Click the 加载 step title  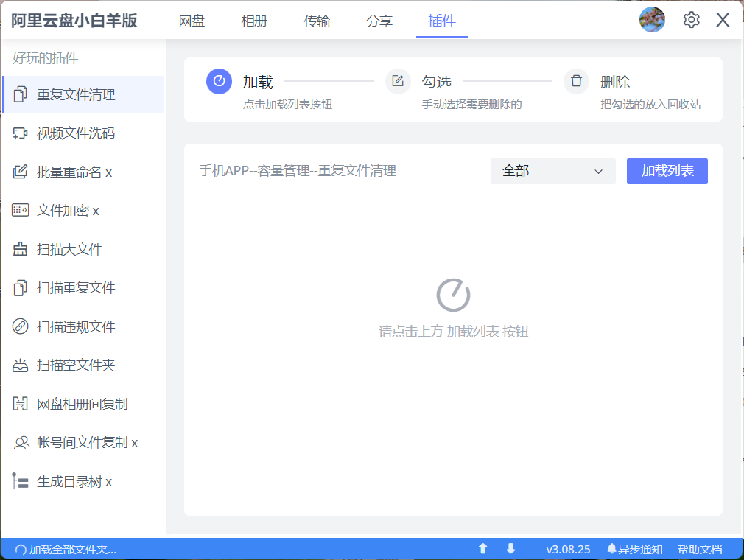pos(258,82)
